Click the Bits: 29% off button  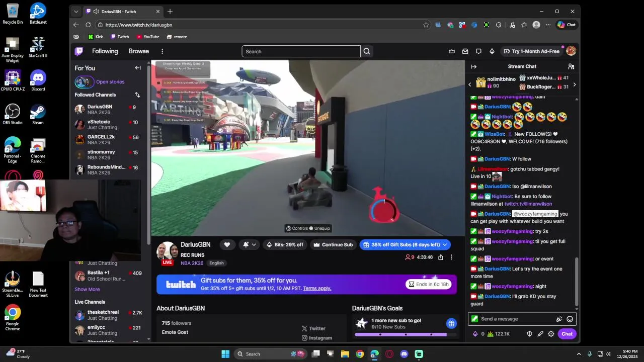[285, 245]
